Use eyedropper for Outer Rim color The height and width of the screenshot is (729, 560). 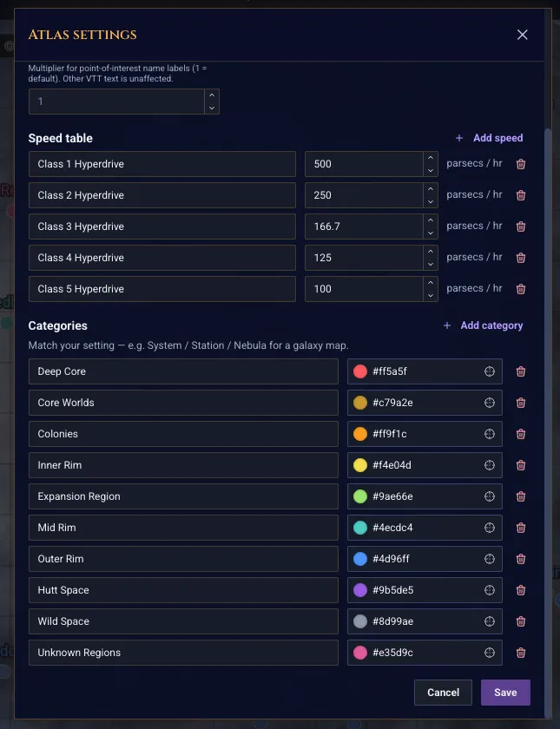[490, 559]
